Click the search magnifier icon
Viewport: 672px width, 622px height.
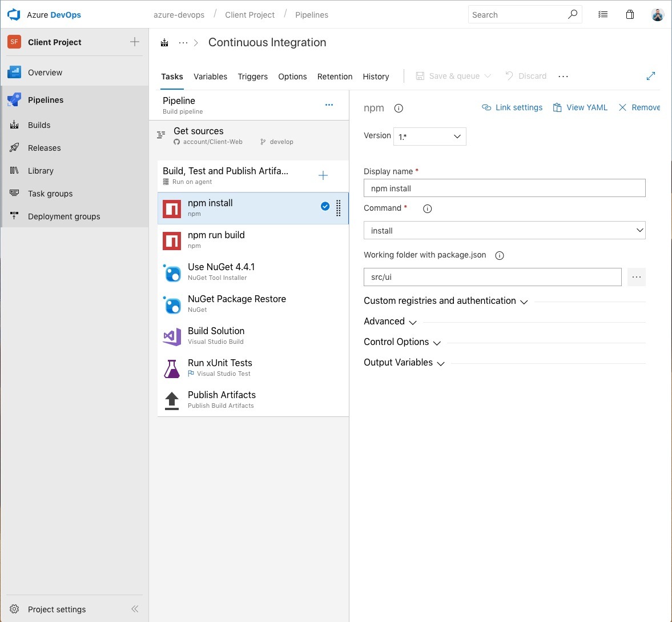pyautogui.click(x=572, y=15)
